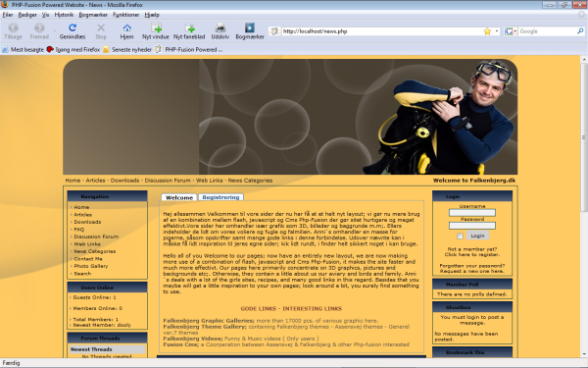
Task: Open the Google search engine dropdown
Action: coord(510,31)
